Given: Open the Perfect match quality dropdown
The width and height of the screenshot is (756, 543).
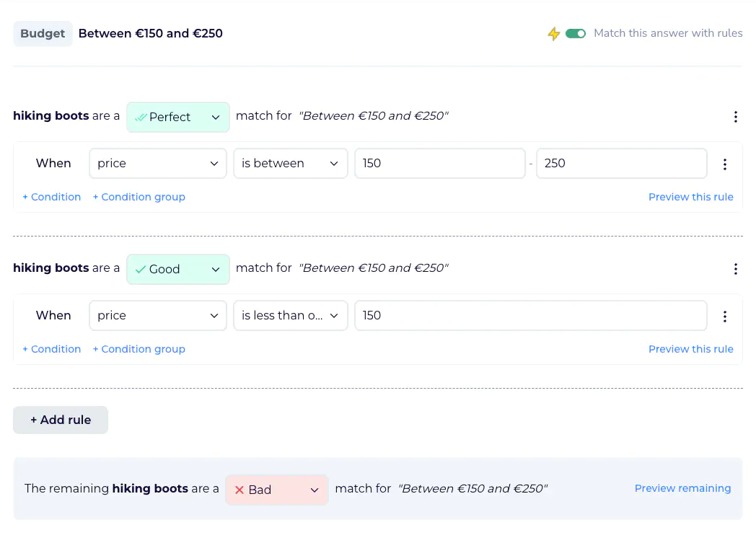Looking at the screenshot, I should 178,117.
